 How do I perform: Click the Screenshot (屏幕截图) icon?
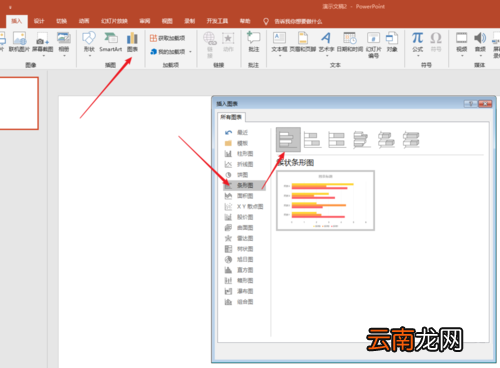[42, 39]
